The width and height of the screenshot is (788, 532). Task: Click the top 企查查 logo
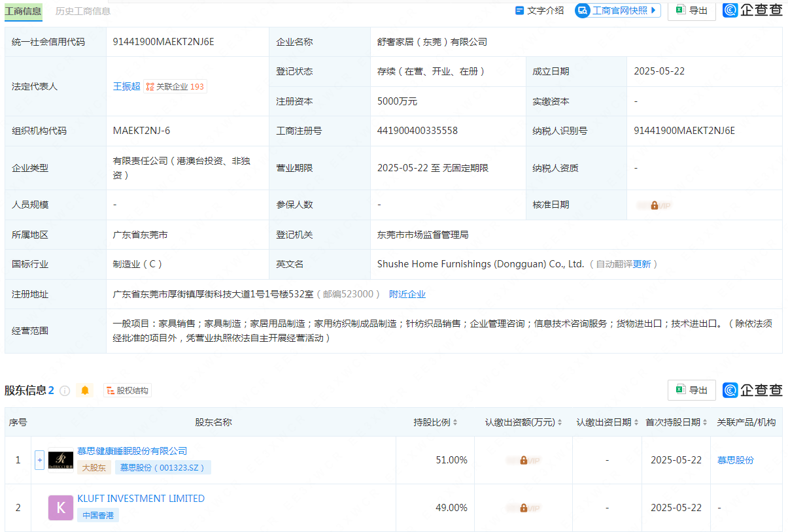753,10
